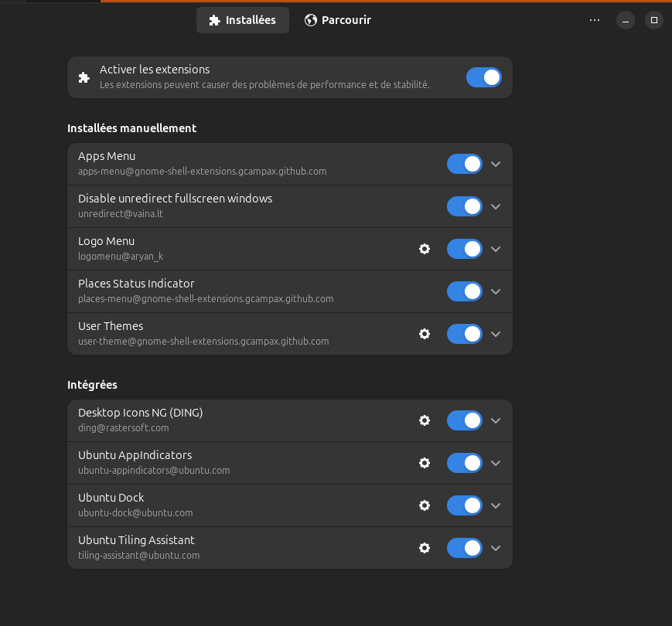Expand Ubuntu Dock details chevron
Screen dimensions: 672x626
[496, 505]
